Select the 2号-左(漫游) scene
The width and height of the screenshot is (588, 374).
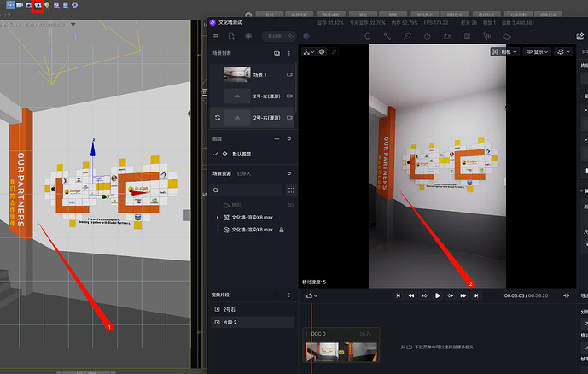252,96
